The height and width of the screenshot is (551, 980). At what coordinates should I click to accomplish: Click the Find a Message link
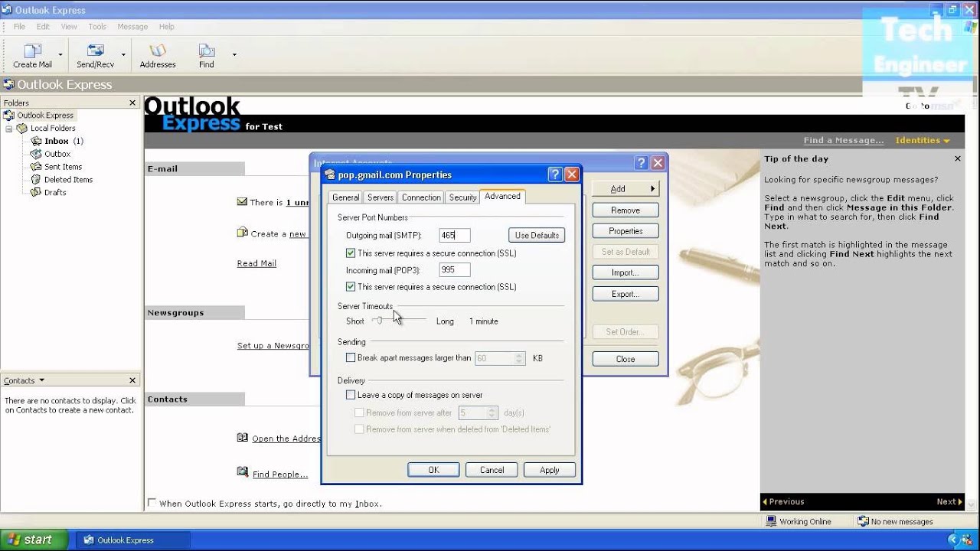point(844,141)
